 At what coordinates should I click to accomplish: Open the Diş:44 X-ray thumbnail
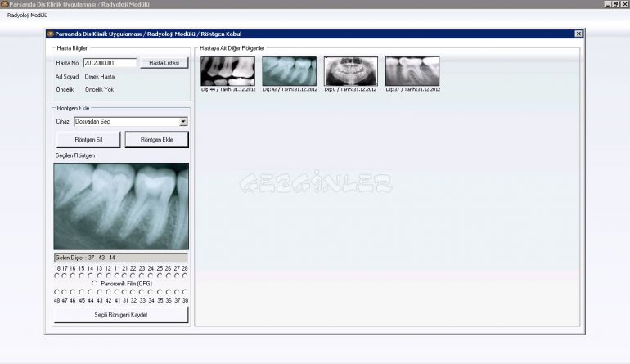[227, 71]
